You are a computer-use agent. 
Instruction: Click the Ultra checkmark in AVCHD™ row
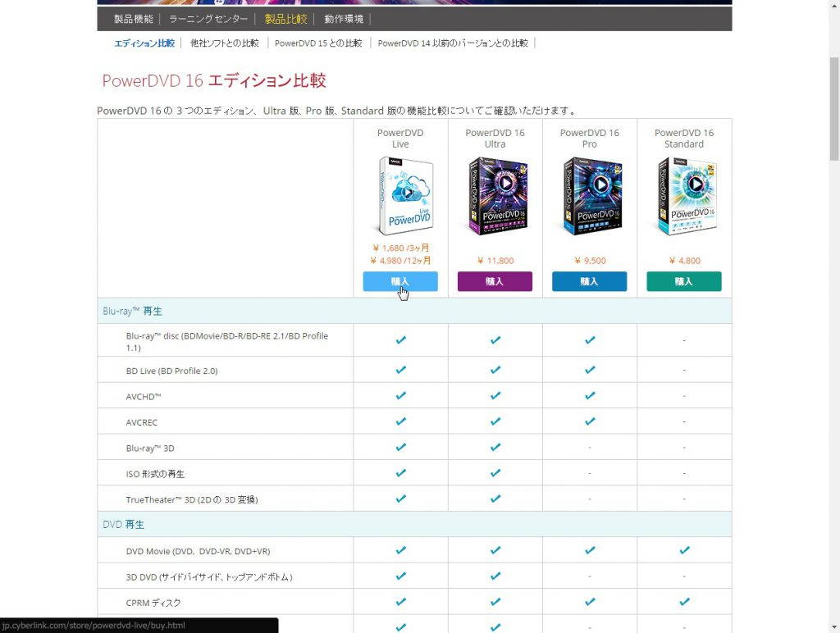click(x=495, y=396)
